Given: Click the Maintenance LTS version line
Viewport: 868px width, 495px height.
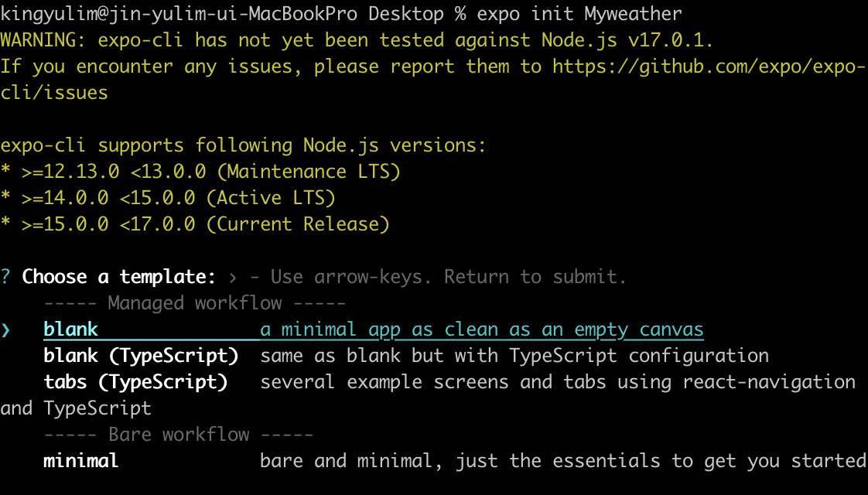Looking at the screenshot, I should 201,171.
